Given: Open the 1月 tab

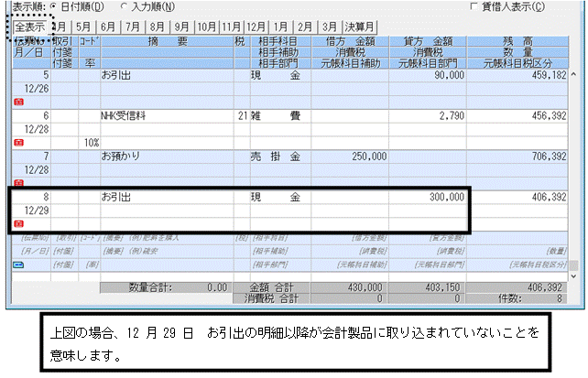Looking at the screenshot, I should 280,27.
